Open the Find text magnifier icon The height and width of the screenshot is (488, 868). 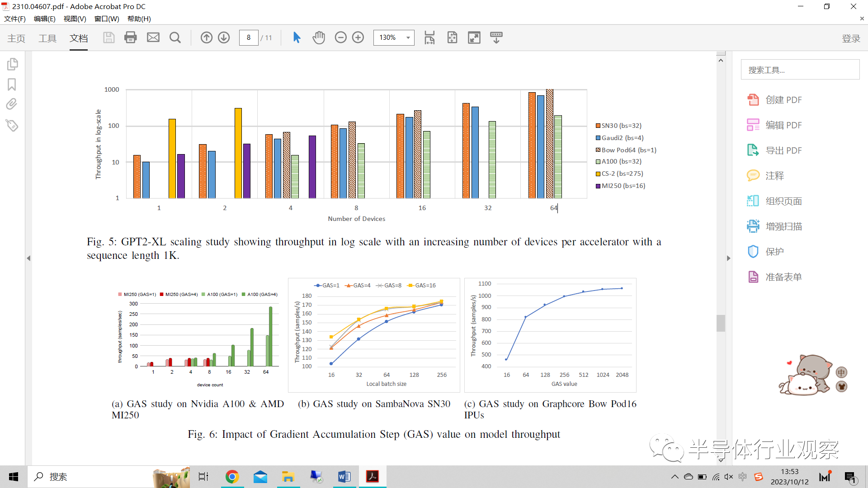click(x=175, y=38)
